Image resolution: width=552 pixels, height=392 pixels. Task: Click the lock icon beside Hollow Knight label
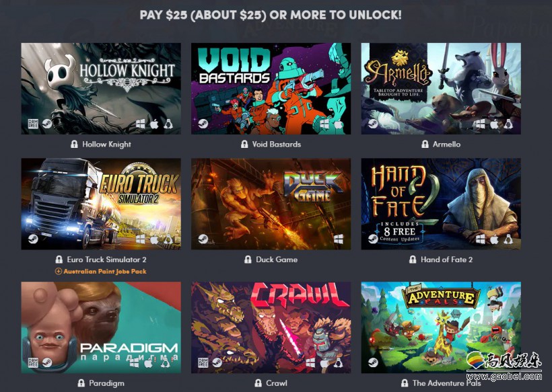pos(74,144)
